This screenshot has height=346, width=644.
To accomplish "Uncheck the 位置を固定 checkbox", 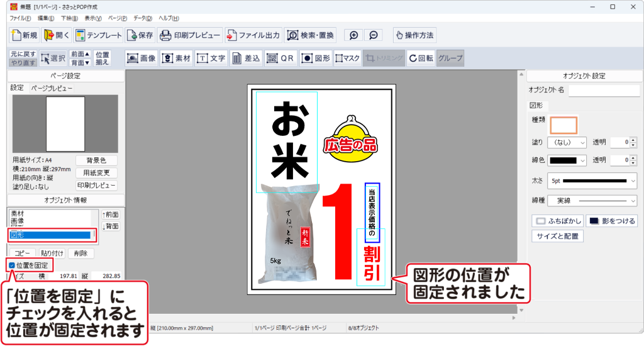I will click(12, 265).
